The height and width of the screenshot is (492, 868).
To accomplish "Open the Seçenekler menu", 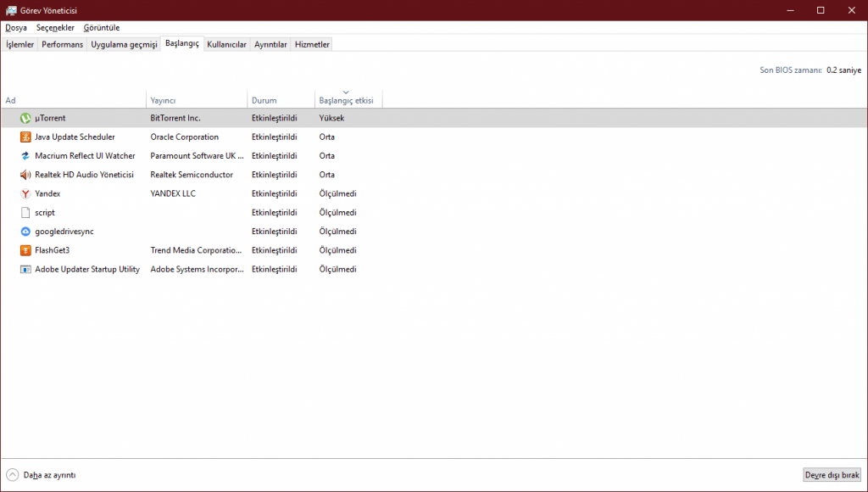I will (55, 28).
